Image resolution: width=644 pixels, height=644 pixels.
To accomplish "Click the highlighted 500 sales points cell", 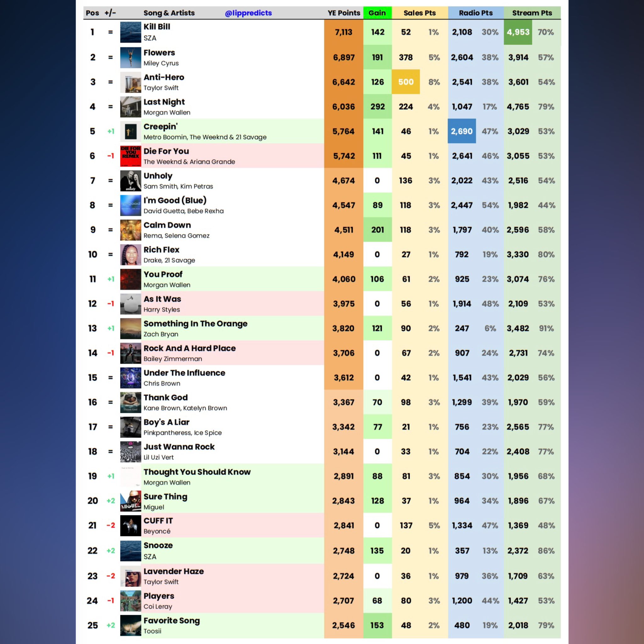I will pyautogui.click(x=406, y=82).
